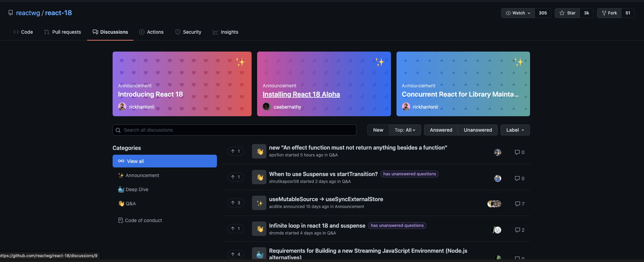644x262 pixels.
Task: Open comments count on eps1lon's discussion
Action: coord(519,152)
